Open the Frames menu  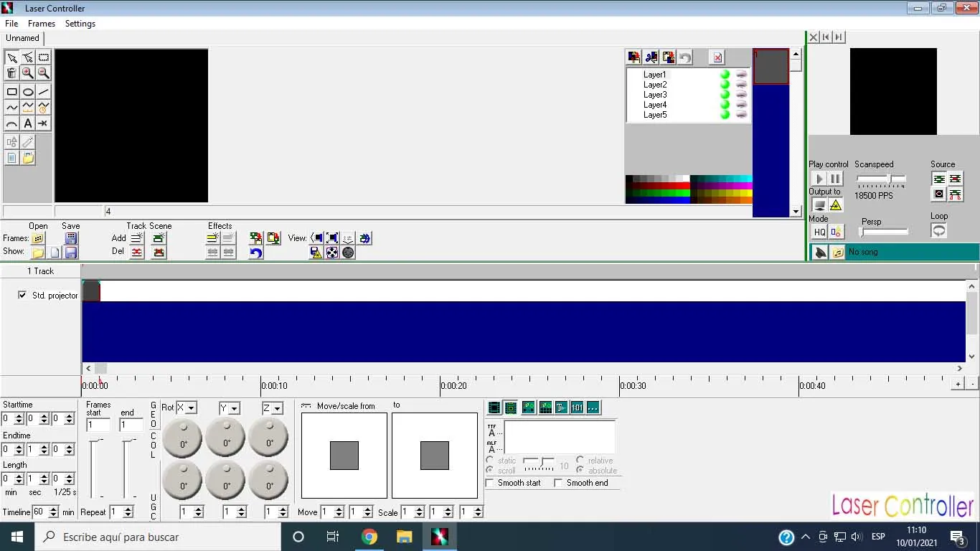(42, 24)
